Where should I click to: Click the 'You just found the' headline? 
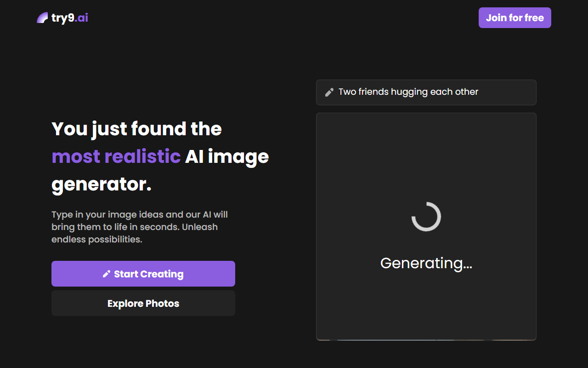(x=136, y=129)
